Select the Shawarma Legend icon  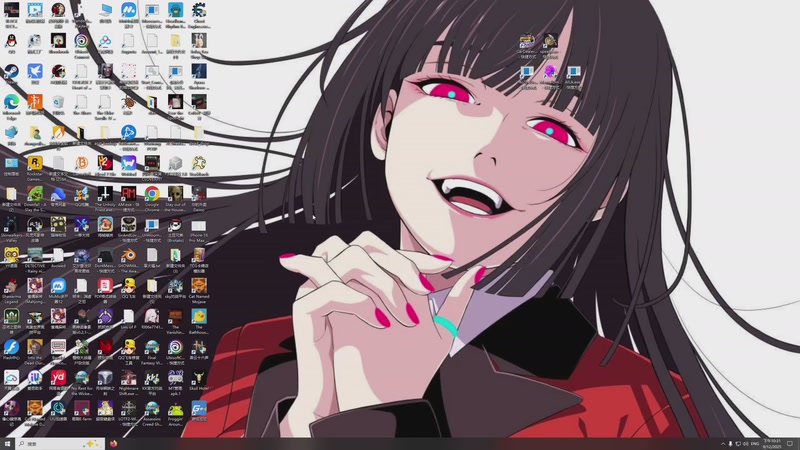[x=11, y=286]
